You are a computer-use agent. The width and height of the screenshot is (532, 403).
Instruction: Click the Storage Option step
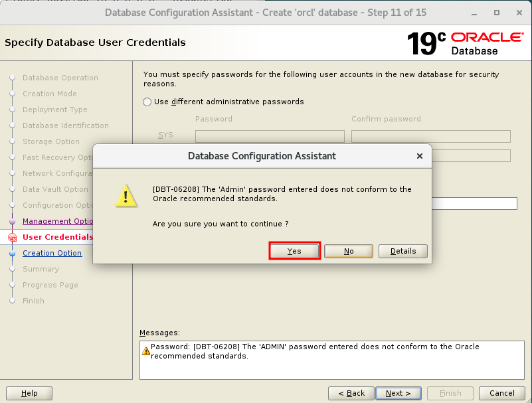tap(51, 141)
